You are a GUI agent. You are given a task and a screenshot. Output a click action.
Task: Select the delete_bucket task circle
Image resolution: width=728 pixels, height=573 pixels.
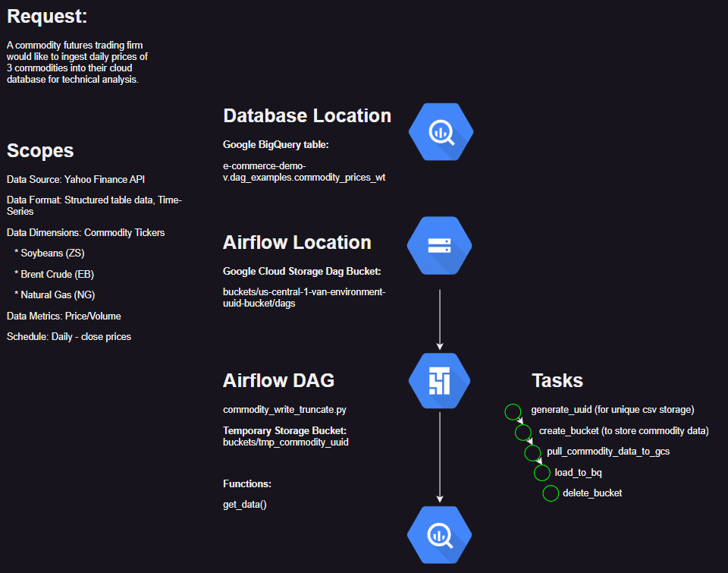tap(551, 493)
